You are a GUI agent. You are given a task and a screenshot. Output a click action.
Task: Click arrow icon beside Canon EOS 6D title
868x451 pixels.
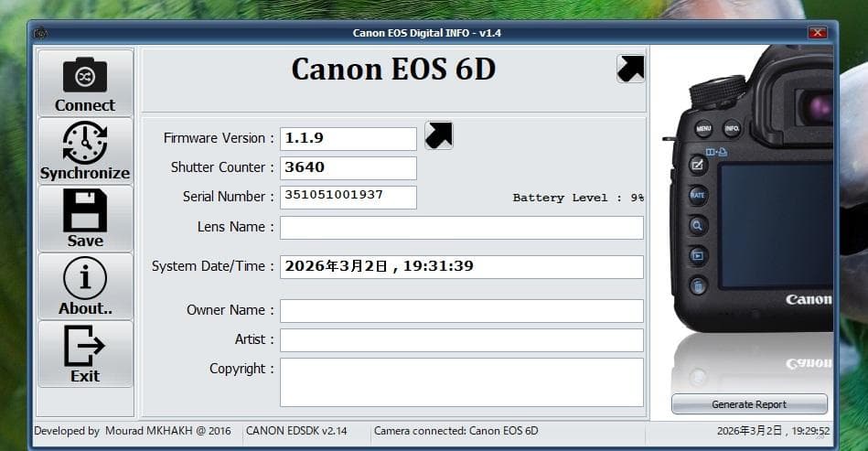tap(630, 69)
